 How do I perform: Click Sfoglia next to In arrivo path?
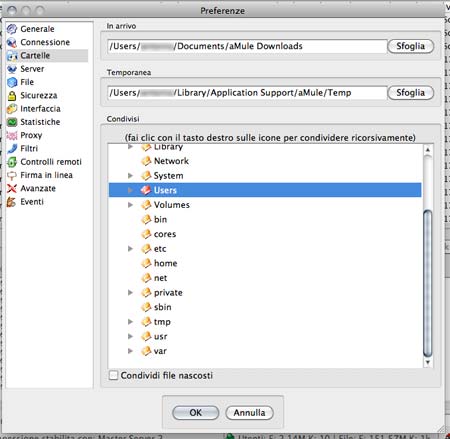click(411, 46)
